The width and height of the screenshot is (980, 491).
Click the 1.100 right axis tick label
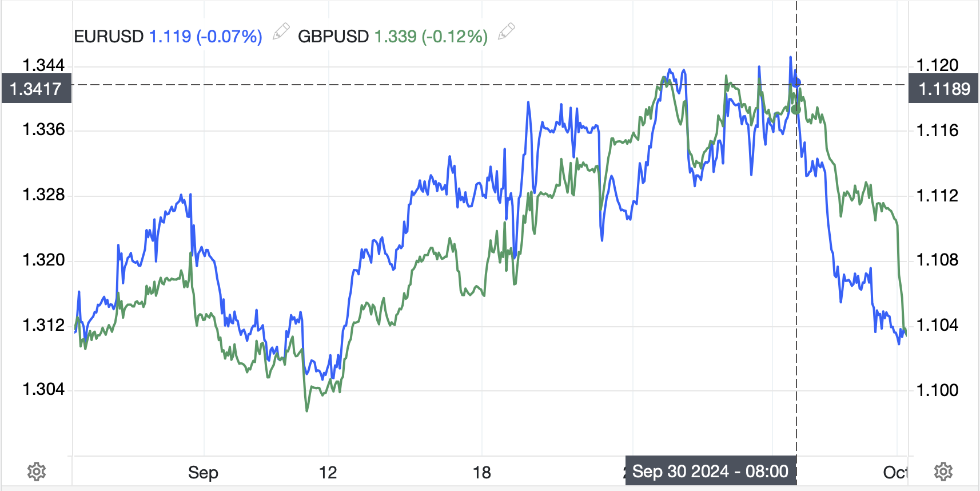point(937,390)
